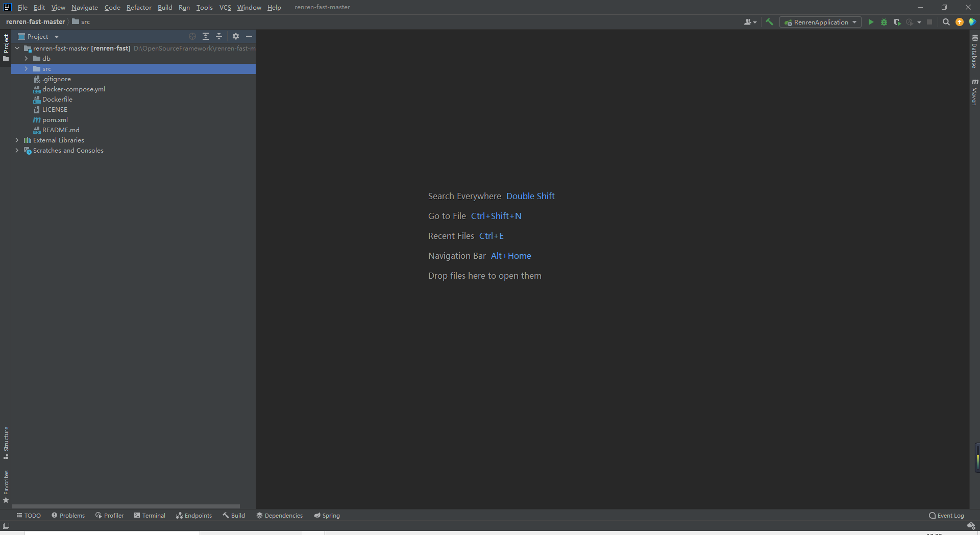Click Collapse All in the Project panel
The height and width of the screenshot is (535, 980).
point(219,36)
